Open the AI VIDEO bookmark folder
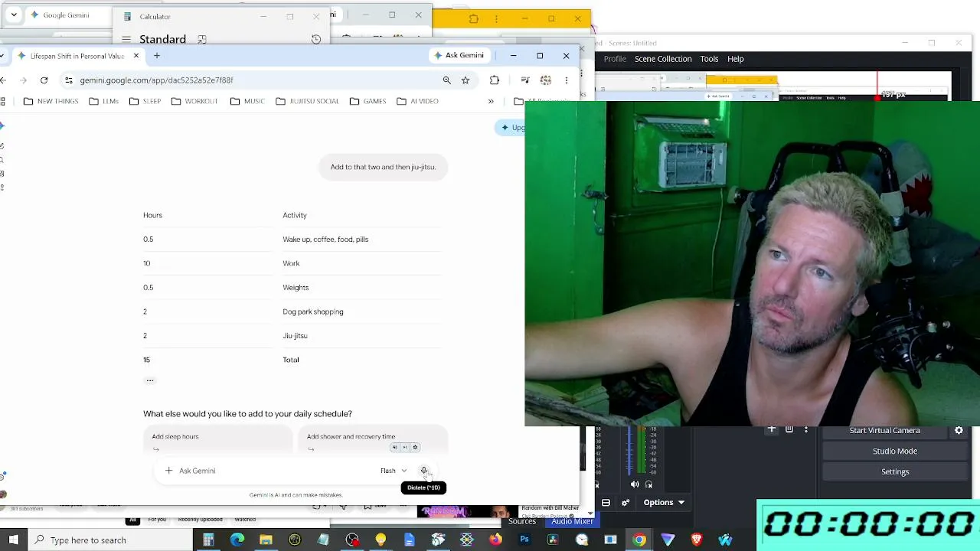This screenshot has height=551, width=980. pyautogui.click(x=417, y=101)
